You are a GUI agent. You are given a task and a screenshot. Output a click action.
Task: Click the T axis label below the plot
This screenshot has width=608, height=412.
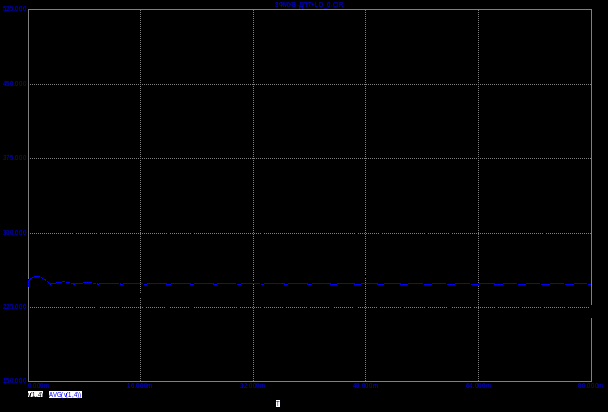pos(278,403)
